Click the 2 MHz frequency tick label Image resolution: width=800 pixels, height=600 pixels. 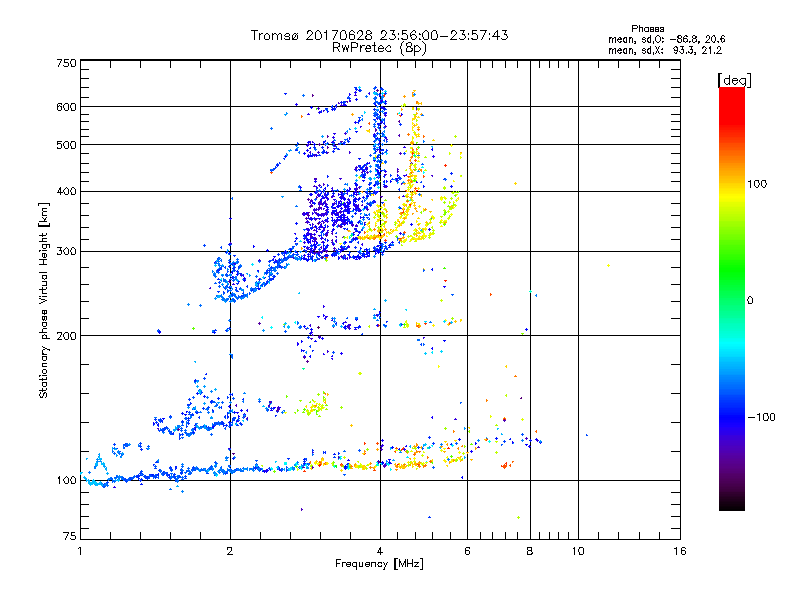[230, 551]
